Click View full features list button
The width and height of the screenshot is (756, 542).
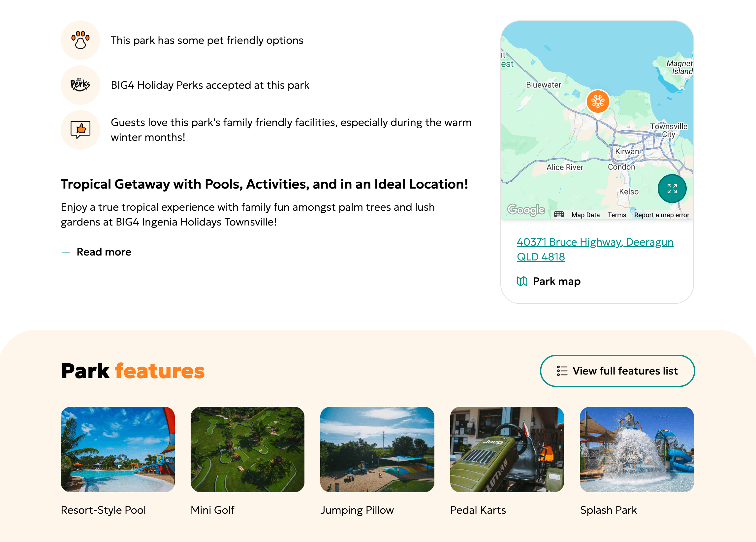point(617,371)
